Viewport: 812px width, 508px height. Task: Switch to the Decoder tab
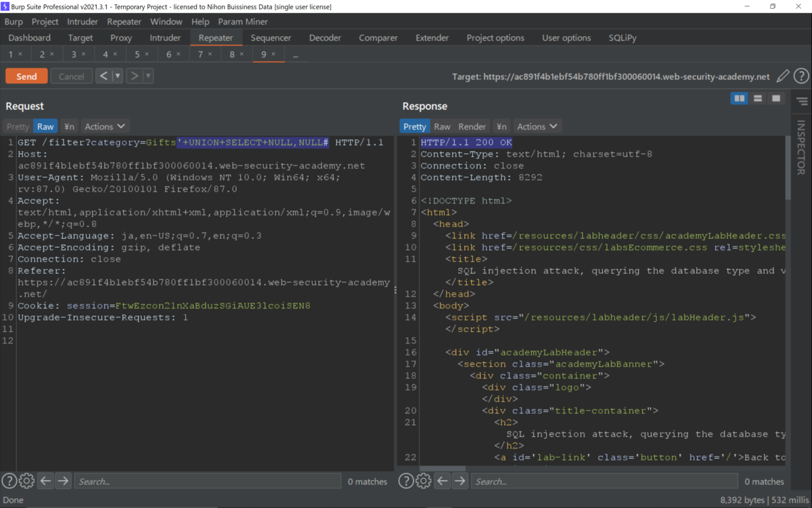coord(325,38)
